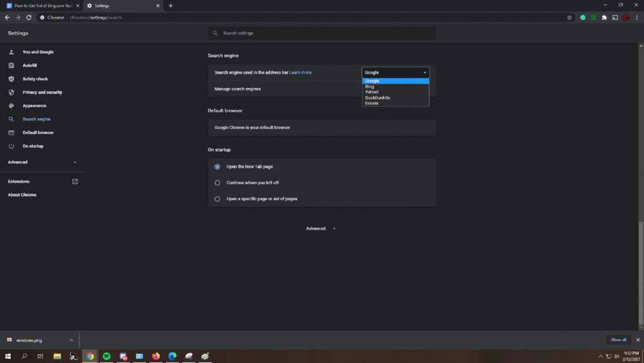
Task: Select 'Open the New Tab page' radio
Action: [x=217, y=167]
